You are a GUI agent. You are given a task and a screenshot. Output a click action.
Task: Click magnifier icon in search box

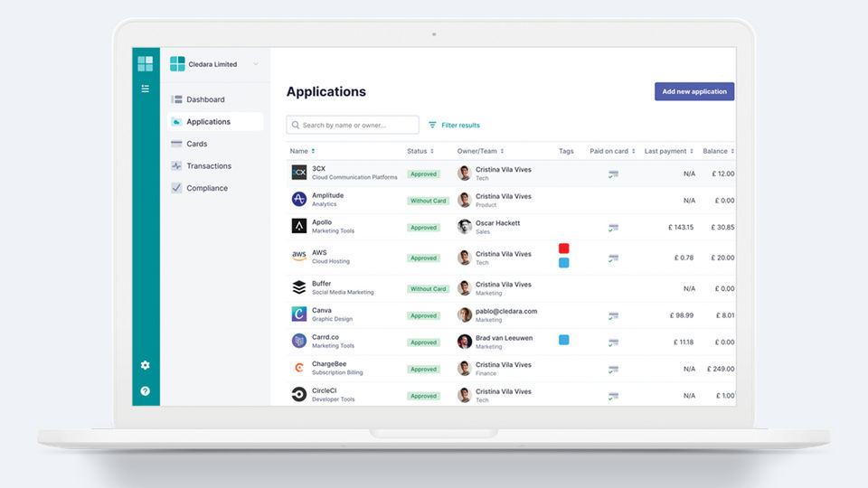click(x=296, y=125)
